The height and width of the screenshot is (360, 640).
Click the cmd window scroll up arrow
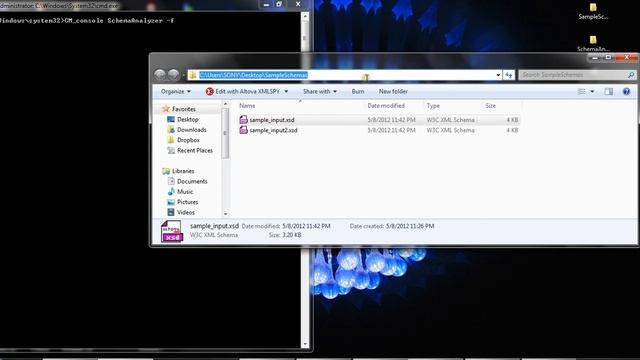305,16
